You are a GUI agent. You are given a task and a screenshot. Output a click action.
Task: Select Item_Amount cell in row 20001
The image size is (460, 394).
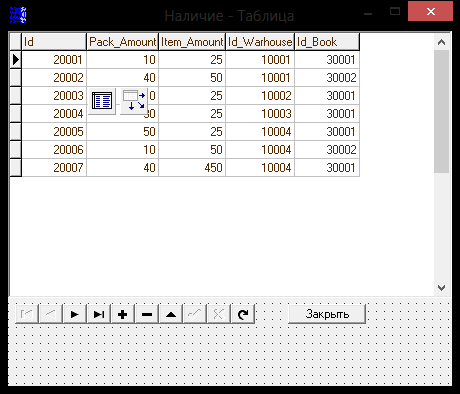point(192,60)
